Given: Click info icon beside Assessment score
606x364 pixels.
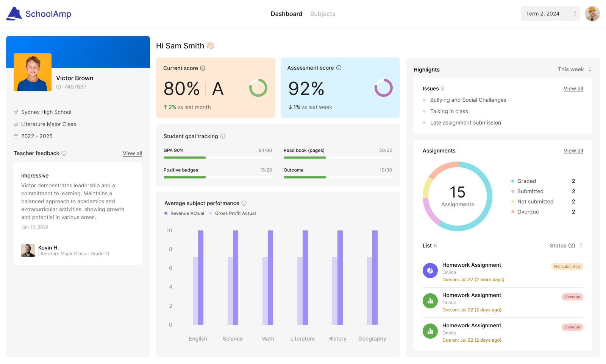Looking at the screenshot, I should 339,68.
